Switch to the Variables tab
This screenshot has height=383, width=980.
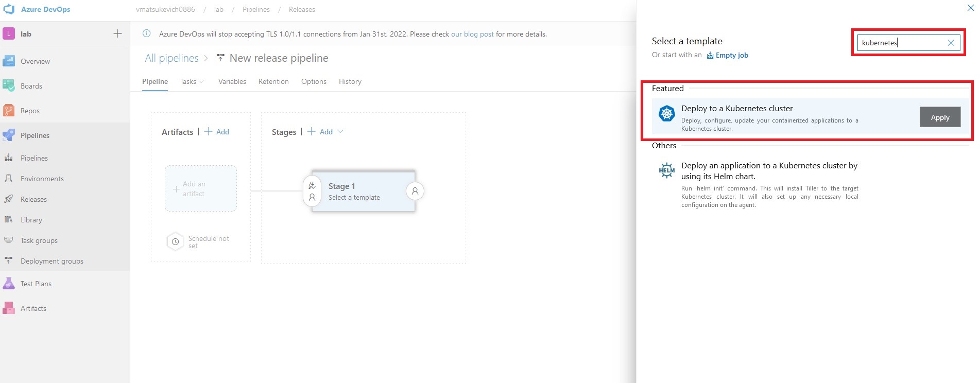232,81
